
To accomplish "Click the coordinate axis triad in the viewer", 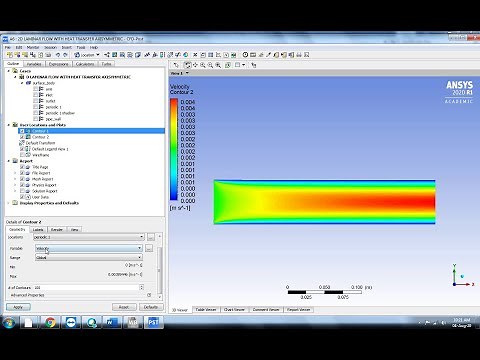I will [x=463, y=276].
